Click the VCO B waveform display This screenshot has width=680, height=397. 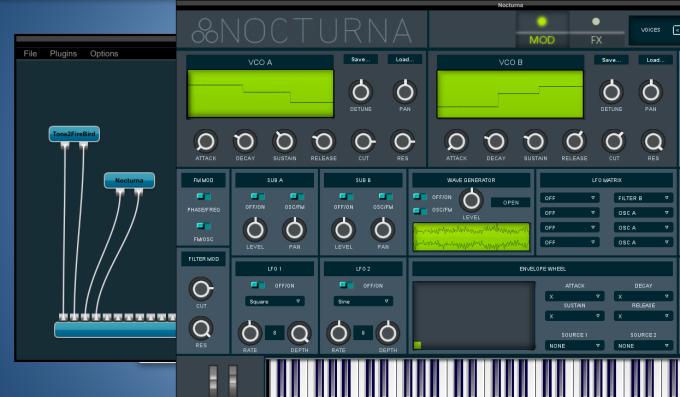coord(510,94)
